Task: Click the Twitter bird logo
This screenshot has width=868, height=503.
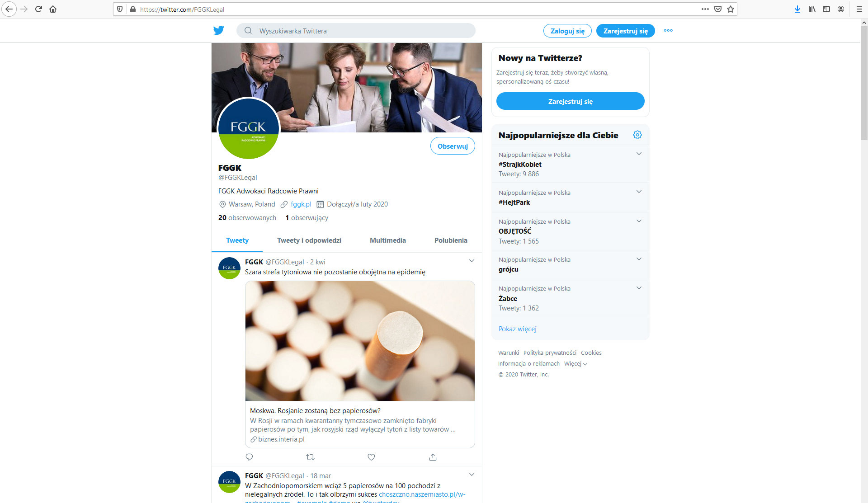Action: [x=219, y=30]
